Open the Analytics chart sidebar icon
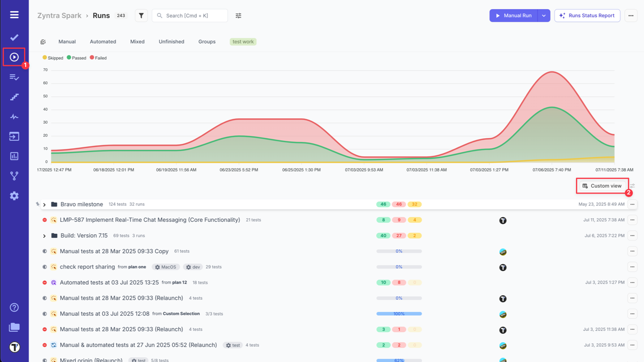Image resolution: width=644 pixels, height=362 pixels. pos(14,156)
